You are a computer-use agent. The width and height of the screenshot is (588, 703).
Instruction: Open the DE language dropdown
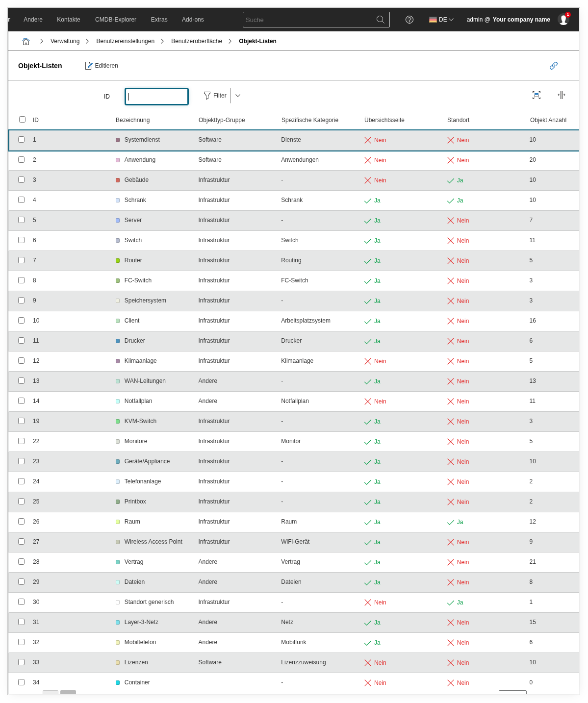coord(441,20)
